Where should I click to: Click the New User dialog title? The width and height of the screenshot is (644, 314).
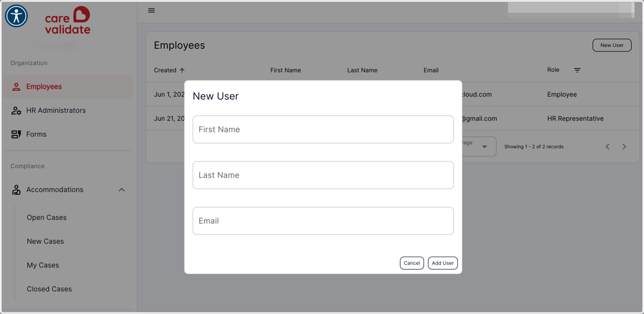216,96
